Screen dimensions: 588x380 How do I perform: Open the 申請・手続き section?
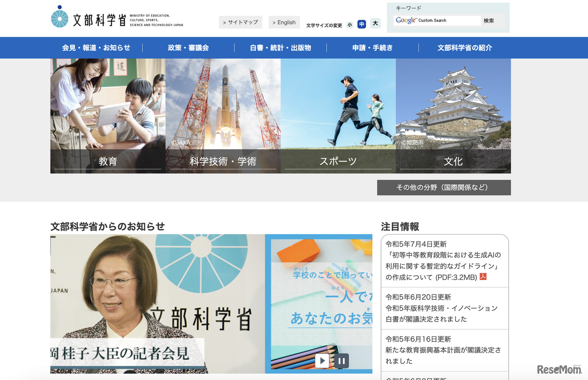click(372, 47)
